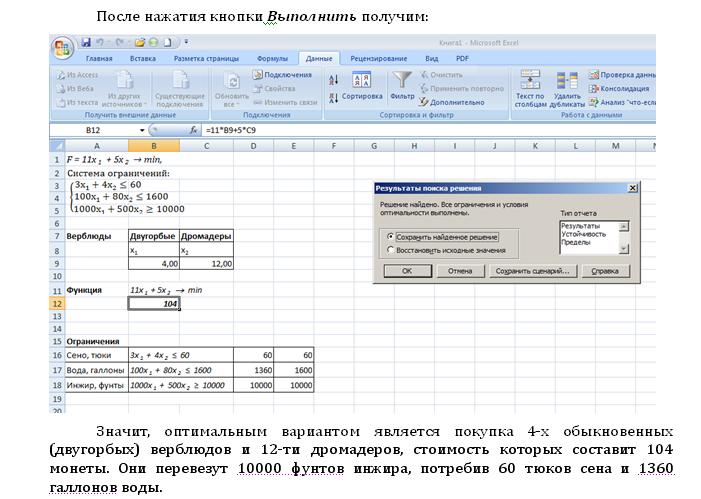
Task: Click the Redo arrow in quick access toolbar
Action: (119, 42)
